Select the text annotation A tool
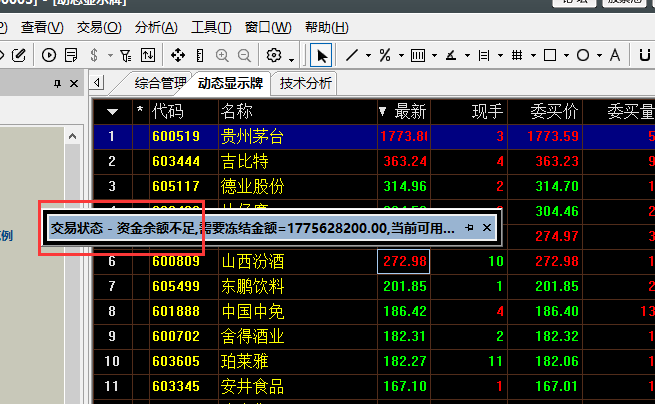Image resolution: width=655 pixels, height=404 pixels. [x=614, y=55]
